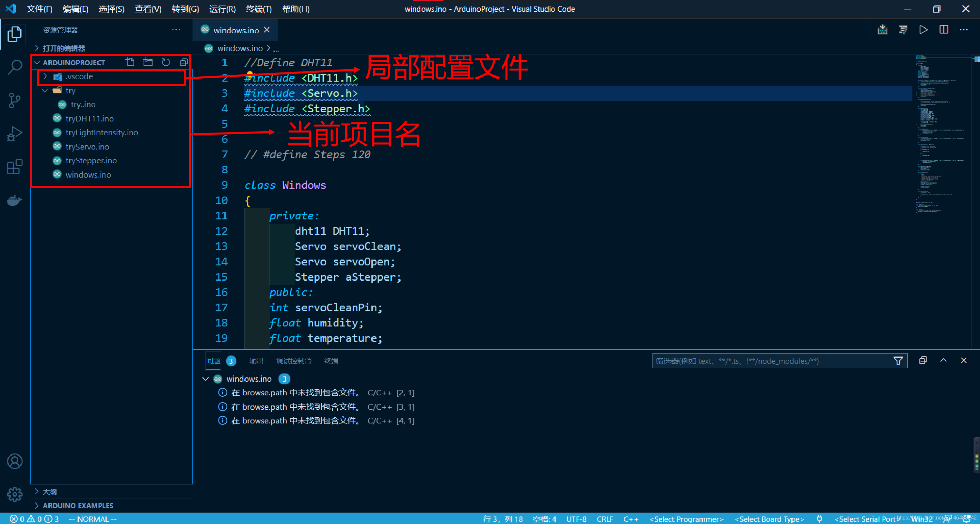Collapse all problems in panel
This screenshot has height=524, width=980.
click(x=923, y=360)
